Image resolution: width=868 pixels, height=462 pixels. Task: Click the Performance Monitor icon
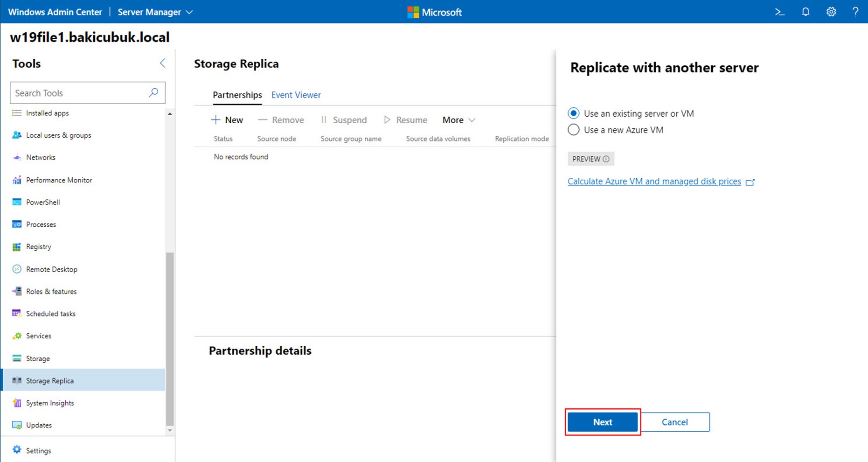click(17, 180)
